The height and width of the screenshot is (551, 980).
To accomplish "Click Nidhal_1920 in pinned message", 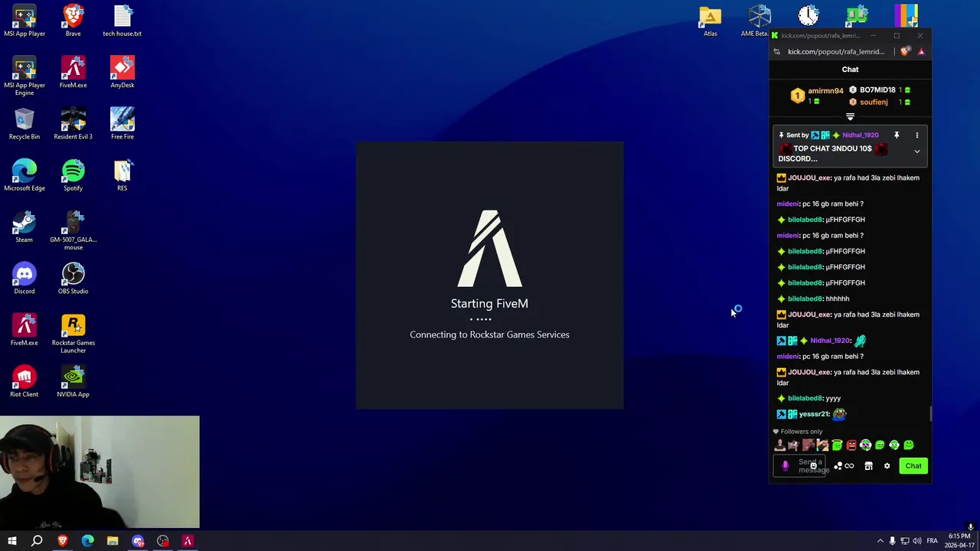I will [x=860, y=135].
